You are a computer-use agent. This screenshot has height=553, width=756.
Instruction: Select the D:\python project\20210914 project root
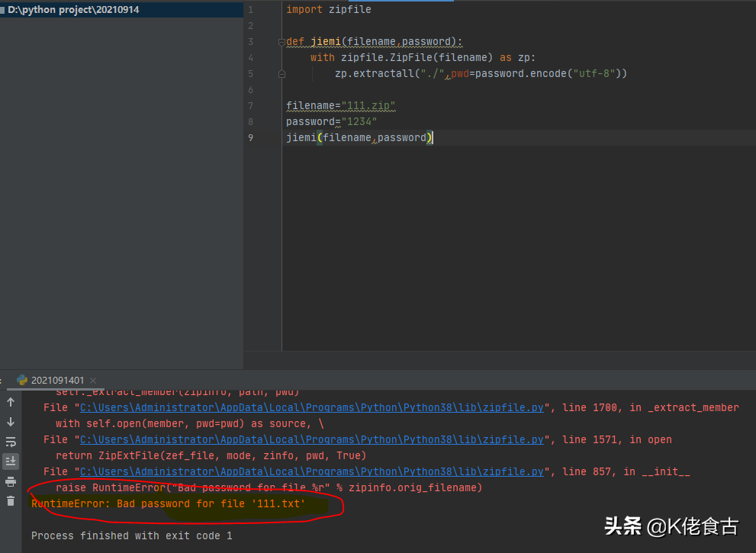73,10
